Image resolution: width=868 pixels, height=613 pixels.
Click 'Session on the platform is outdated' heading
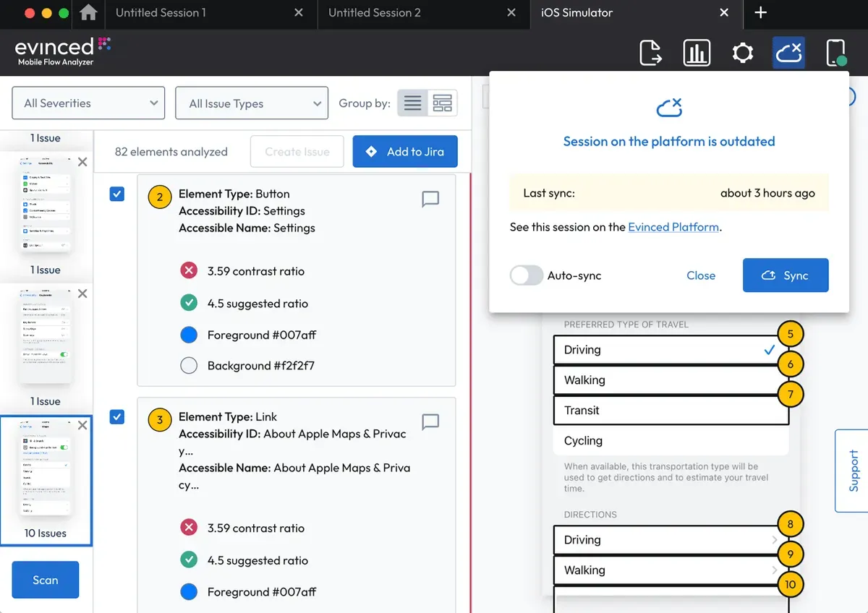pos(669,142)
